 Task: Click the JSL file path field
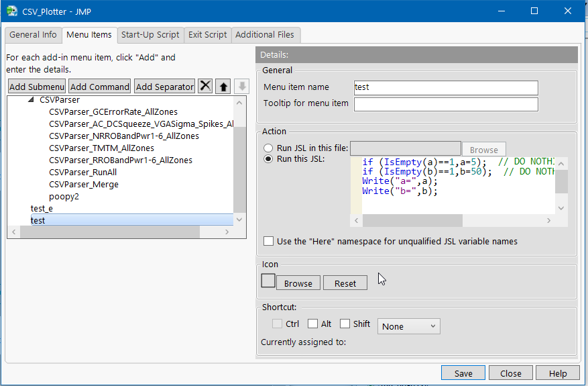[x=406, y=148]
